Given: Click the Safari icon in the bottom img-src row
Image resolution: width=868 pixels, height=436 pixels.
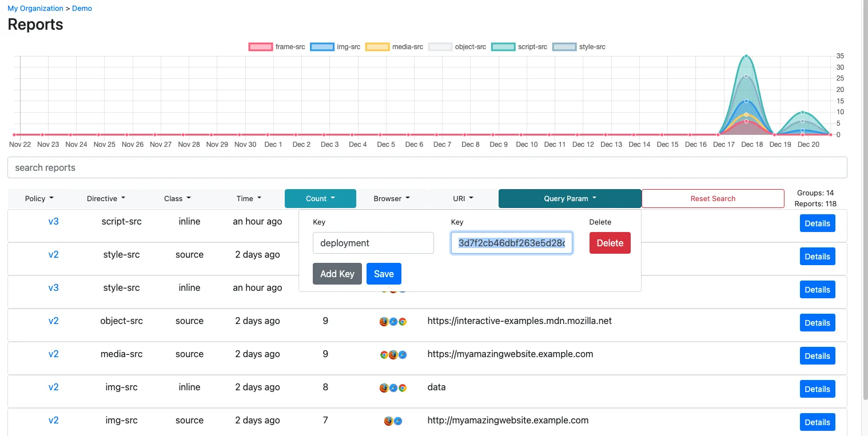Looking at the screenshot, I should point(397,421).
